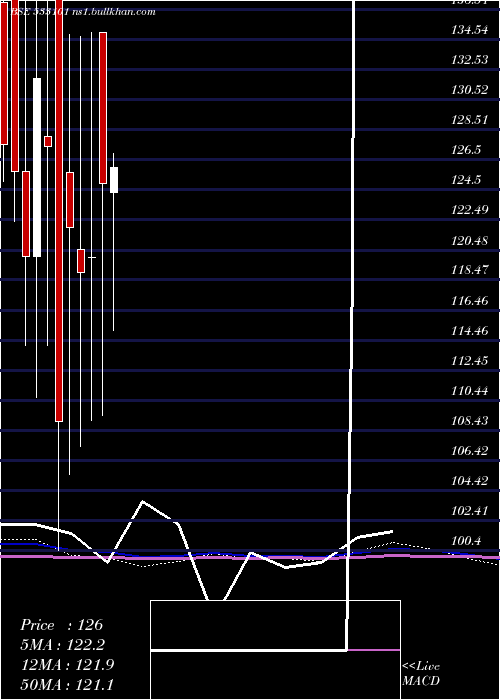This screenshot has height=700, width=500.
Task: Click the Price : 126 readout
Action: (62, 625)
